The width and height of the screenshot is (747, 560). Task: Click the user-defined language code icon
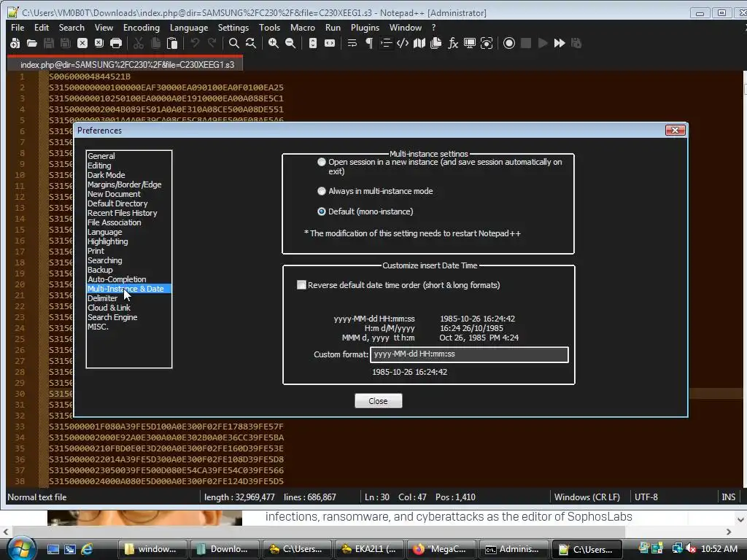coord(403,43)
